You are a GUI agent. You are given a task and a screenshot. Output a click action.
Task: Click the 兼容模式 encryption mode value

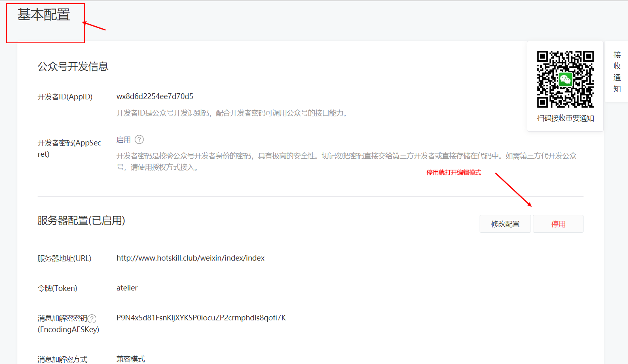(x=131, y=359)
